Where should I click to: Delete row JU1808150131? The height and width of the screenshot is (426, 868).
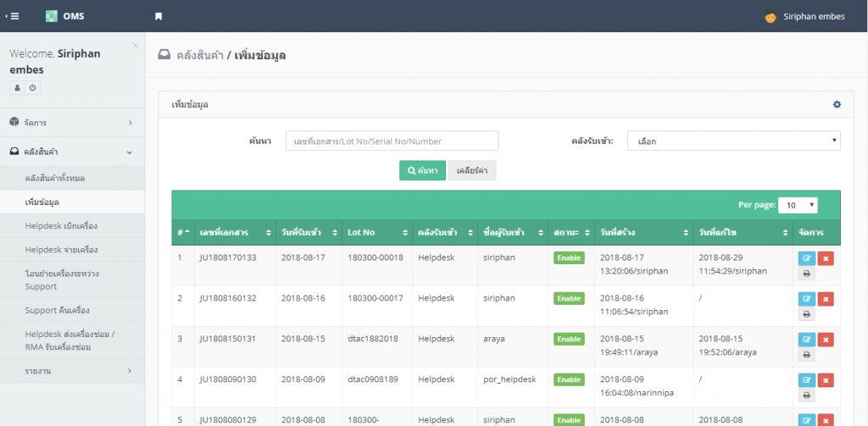pos(826,339)
